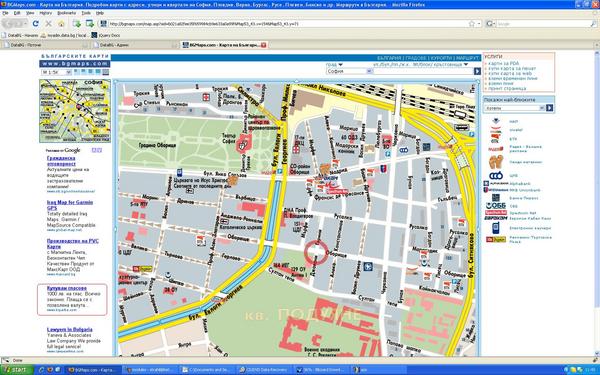
Task: Click the Sofia overview mini-map thumbnail
Action: [x=75, y=111]
